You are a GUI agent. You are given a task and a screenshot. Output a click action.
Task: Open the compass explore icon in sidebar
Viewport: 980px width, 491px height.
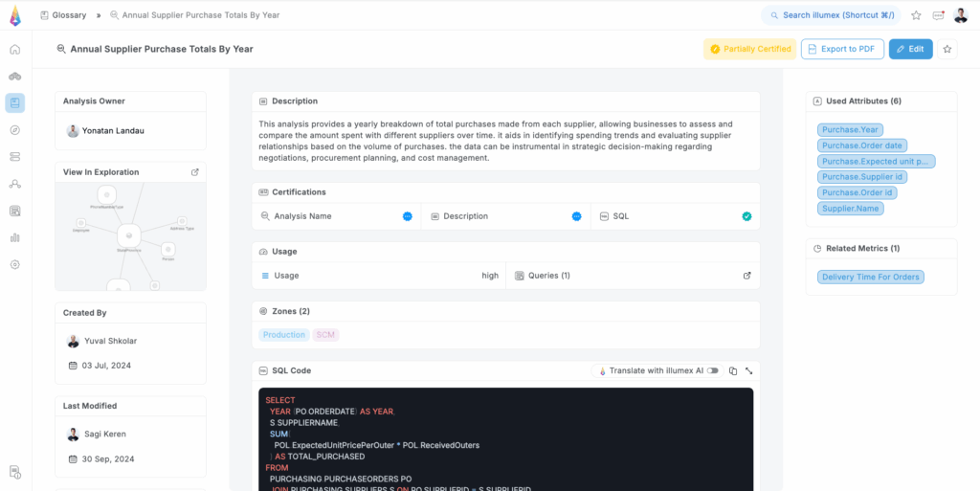(x=14, y=129)
